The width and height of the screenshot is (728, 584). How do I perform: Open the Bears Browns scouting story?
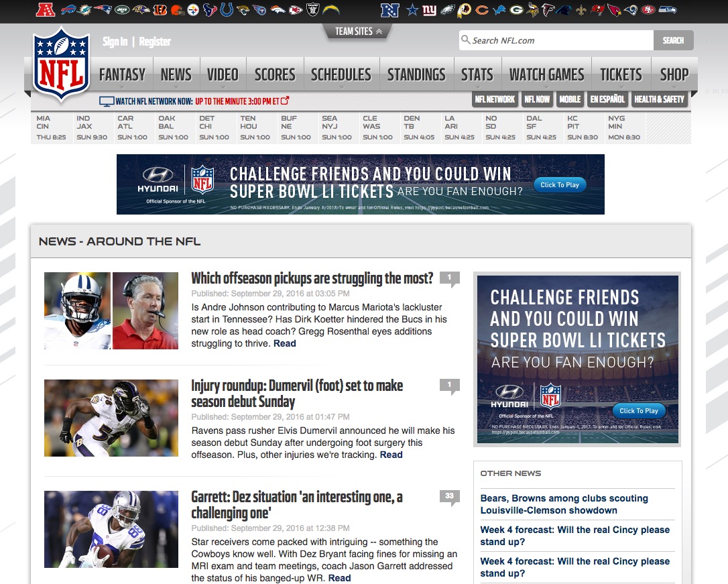coord(564,504)
